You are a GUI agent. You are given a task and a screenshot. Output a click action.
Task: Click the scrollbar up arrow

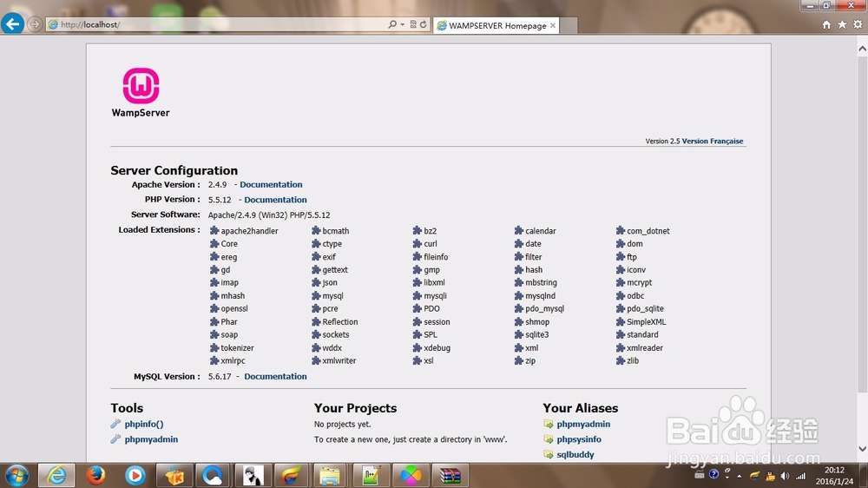[x=862, y=49]
